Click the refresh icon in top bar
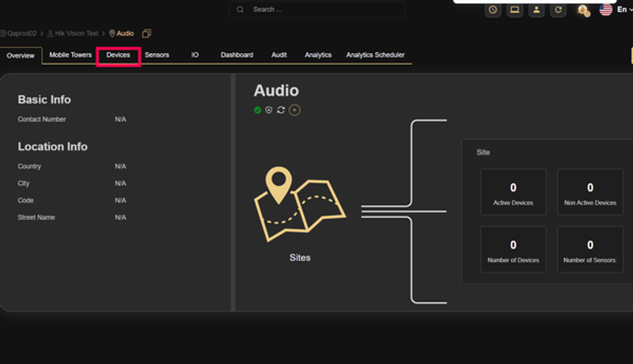633x364 pixels. (x=558, y=9)
